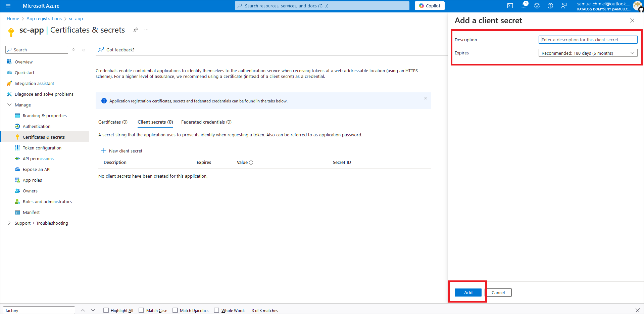This screenshot has width=644, height=314.
Task: Switch to the Certificates (0) tab
Action: [x=113, y=122]
